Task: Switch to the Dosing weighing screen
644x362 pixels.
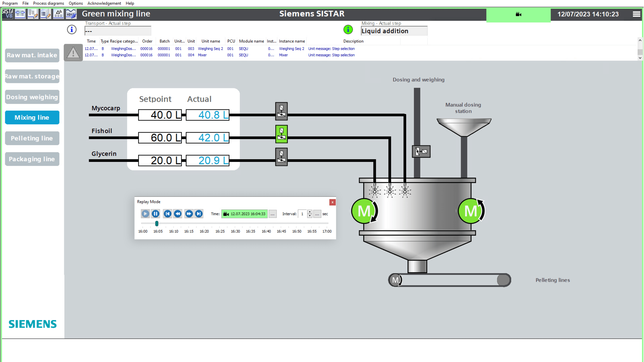Action: pyautogui.click(x=32, y=97)
